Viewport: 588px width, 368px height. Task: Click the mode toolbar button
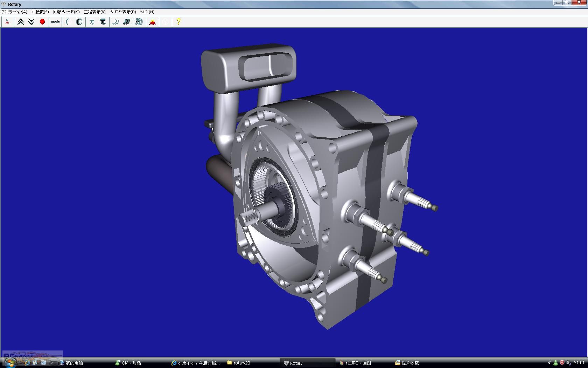click(55, 22)
